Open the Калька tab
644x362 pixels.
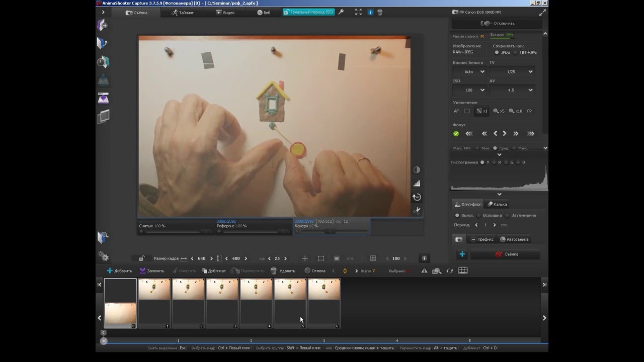[x=497, y=204]
